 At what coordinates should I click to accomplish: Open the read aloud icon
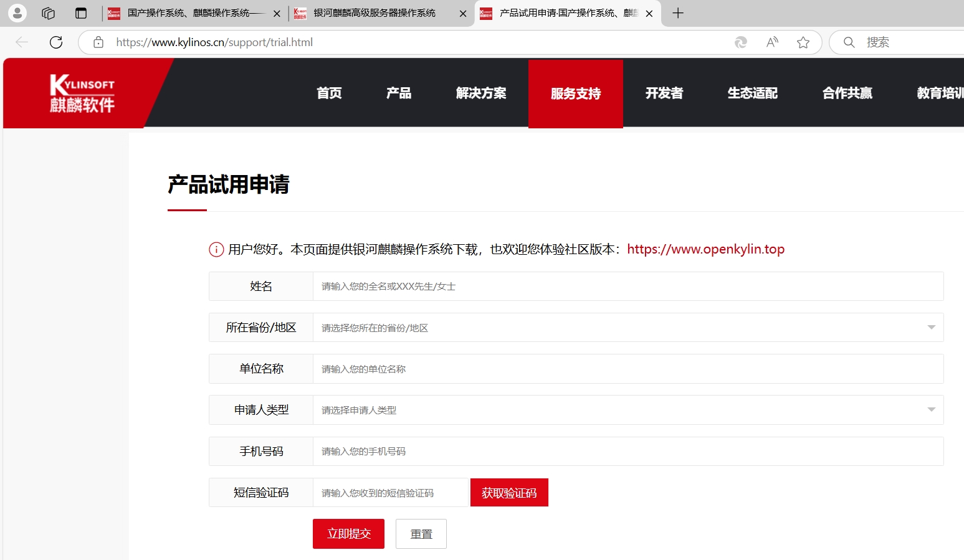click(x=772, y=42)
